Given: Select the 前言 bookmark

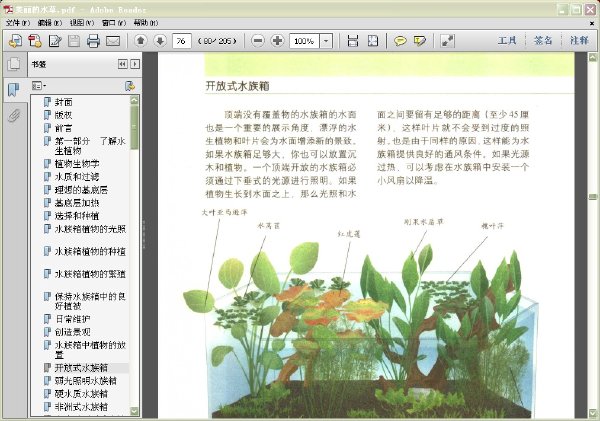Looking at the screenshot, I should pos(63,128).
